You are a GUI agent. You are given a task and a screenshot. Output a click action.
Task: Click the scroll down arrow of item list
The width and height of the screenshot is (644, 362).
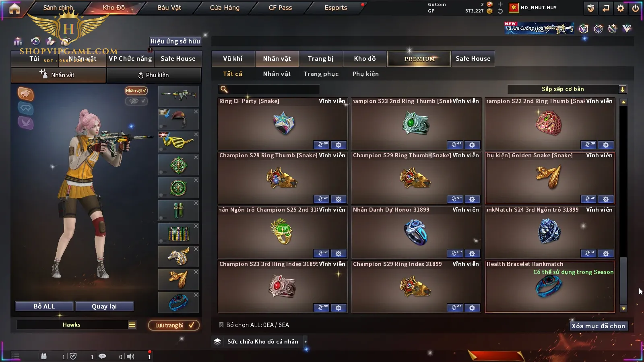coord(623,309)
